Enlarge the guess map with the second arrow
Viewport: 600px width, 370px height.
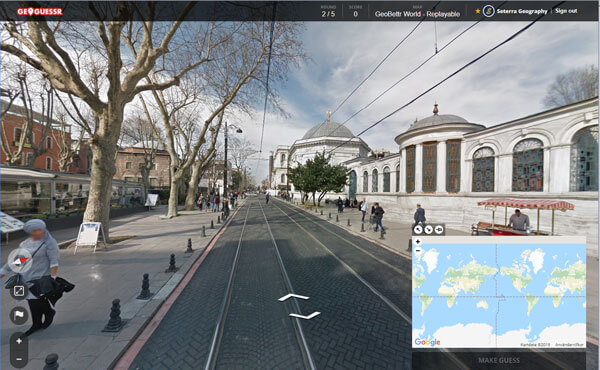(429, 230)
